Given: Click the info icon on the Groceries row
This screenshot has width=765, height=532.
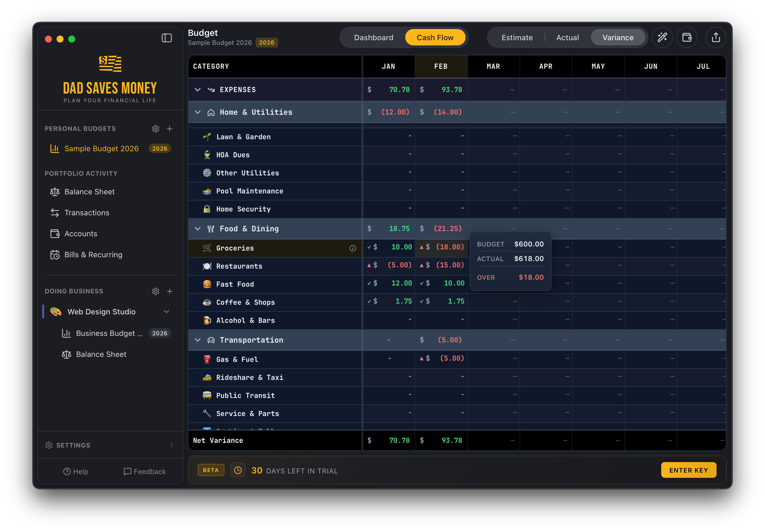Looking at the screenshot, I should (353, 248).
